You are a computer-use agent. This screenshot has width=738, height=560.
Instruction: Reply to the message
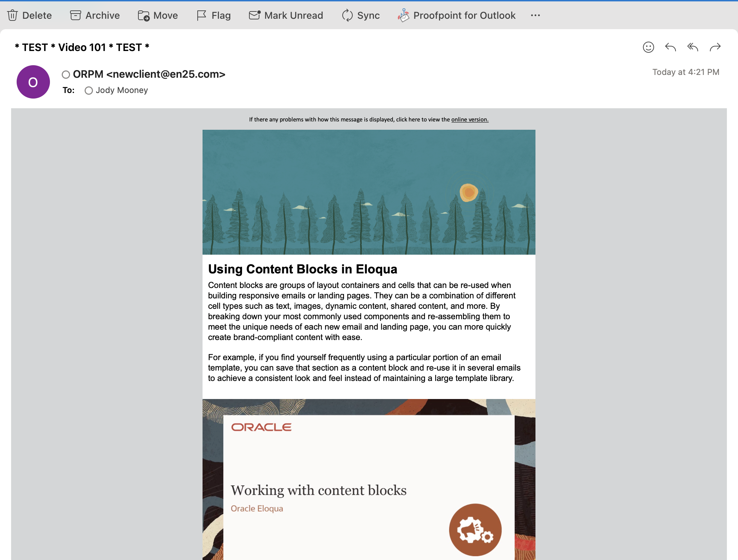tap(670, 47)
